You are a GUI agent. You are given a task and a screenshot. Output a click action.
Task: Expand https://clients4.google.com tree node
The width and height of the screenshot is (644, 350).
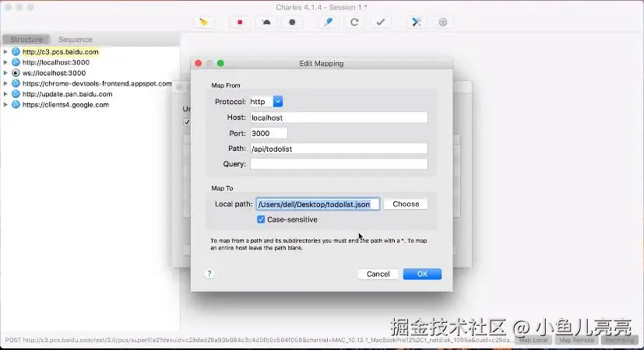5,105
